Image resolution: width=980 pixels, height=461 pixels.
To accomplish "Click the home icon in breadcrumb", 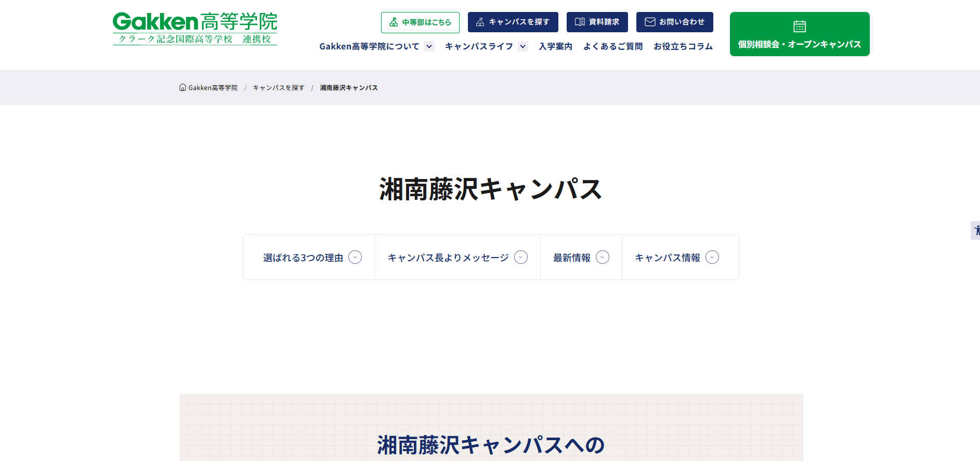I will 182,87.
